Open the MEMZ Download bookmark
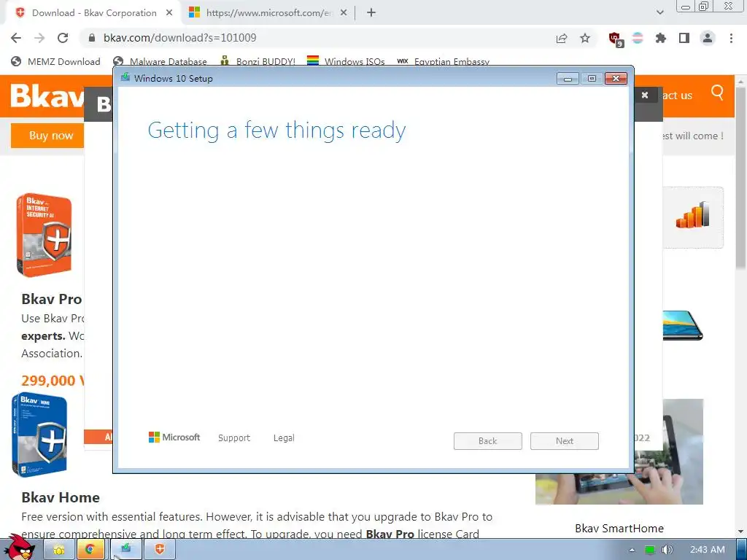747x560 pixels. coord(55,61)
